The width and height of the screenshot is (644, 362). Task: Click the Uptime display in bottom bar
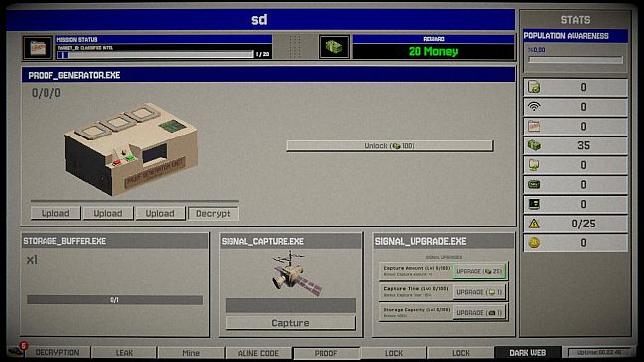tap(598, 352)
